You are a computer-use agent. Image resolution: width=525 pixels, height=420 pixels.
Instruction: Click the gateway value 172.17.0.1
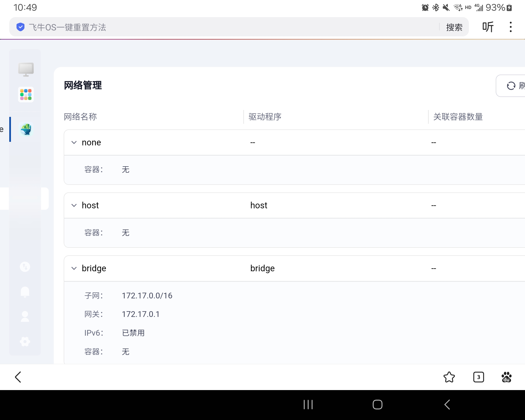pyautogui.click(x=141, y=314)
